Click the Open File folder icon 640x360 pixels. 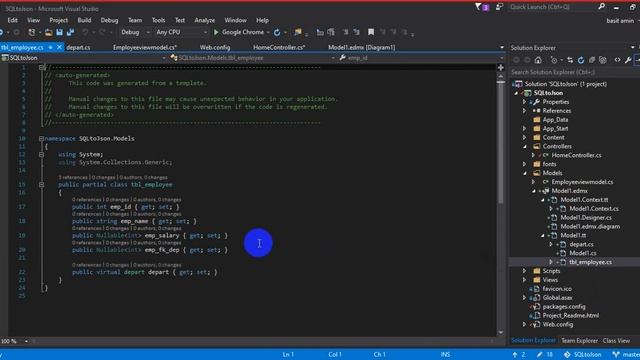48,32
